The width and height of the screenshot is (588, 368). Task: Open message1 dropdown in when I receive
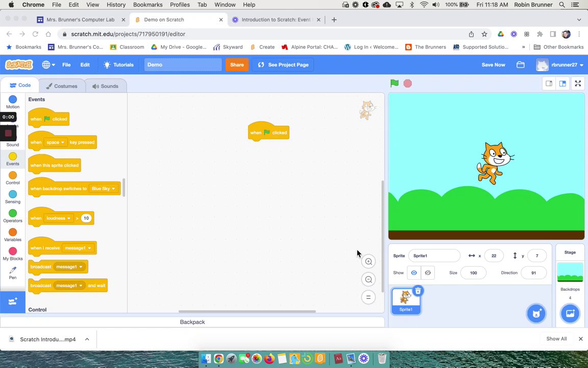pos(78,248)
